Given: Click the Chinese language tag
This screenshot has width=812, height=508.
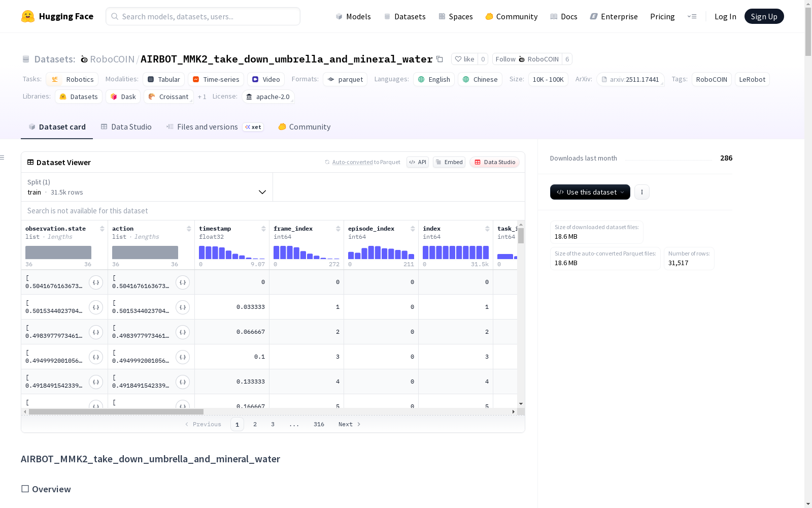Looking at the screenshot, I should 480,79.
